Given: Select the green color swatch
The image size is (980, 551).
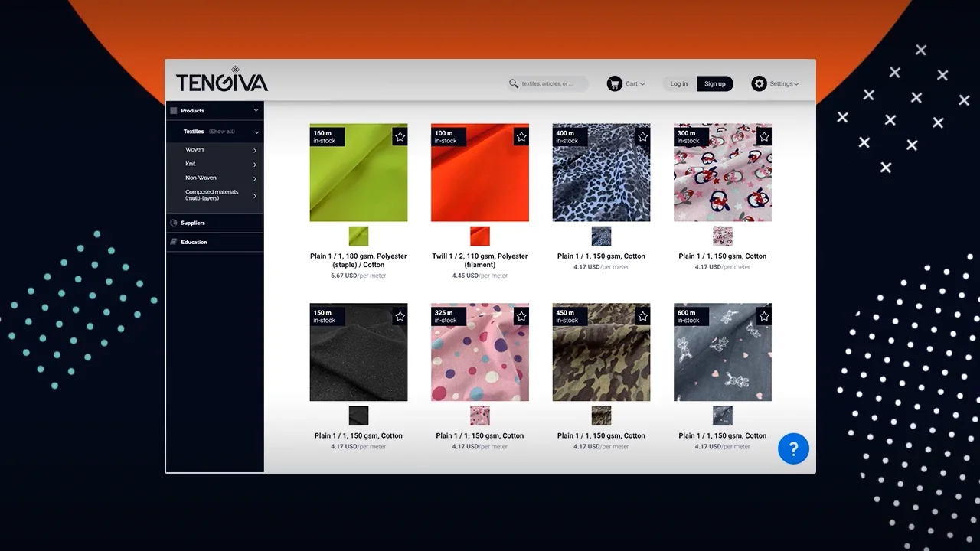Looking at the screenshot, I should (358, 236).
